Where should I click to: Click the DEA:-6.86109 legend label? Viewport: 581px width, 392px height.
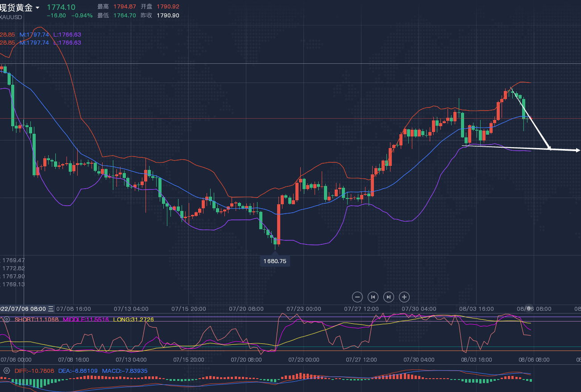point(78,371)
